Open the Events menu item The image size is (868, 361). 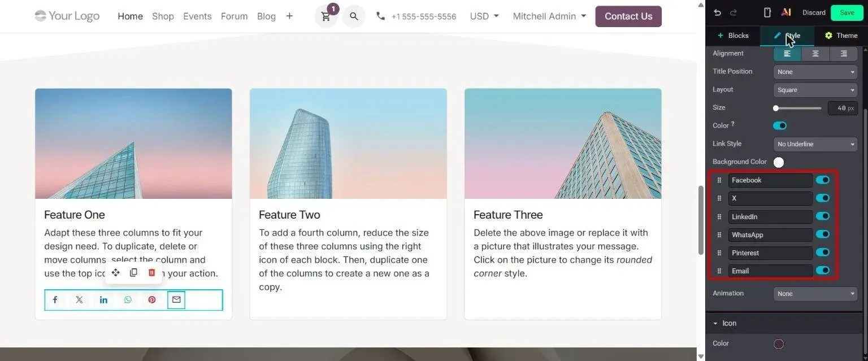tap(197, 16)
